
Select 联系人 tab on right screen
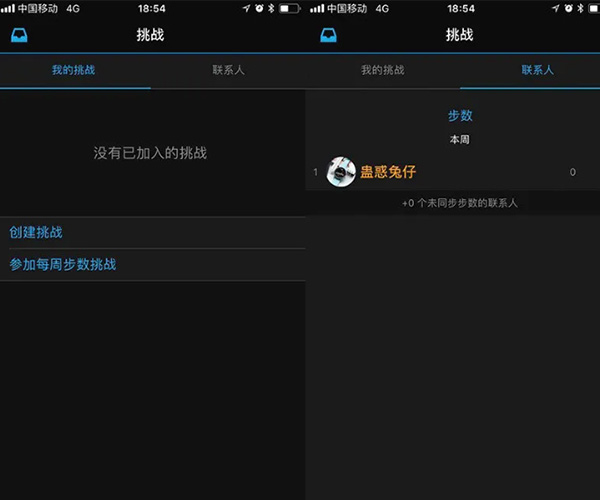pyautogui.click(x=538, y=70)
